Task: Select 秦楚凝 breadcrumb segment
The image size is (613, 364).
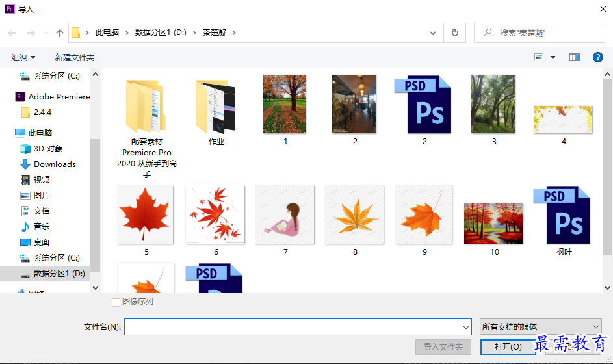Action: (x=215, y=32)
